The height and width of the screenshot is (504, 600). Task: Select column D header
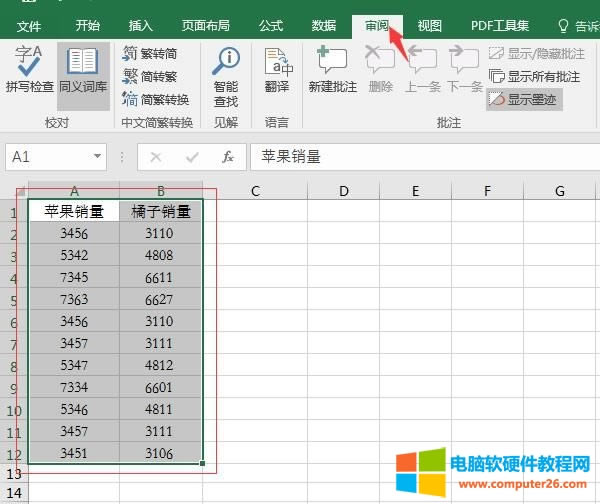pyautogui.click(x=343, y=191)
